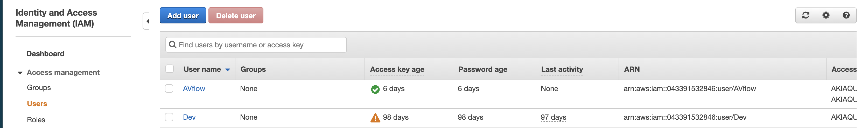Viewport: 868px width, 128px height.
Task: Open table settings gear icon
Action: coord(825,16)
